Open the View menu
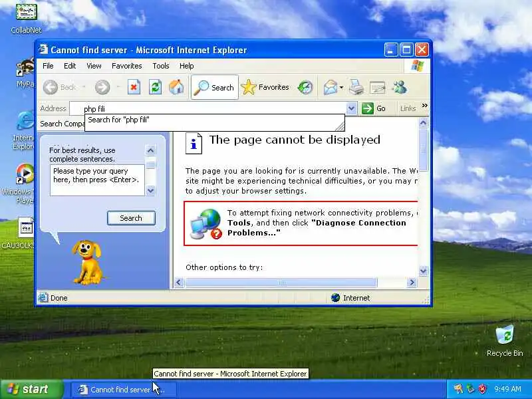The image size is (532, 399). pyautogui.click(x=94, y=66)
